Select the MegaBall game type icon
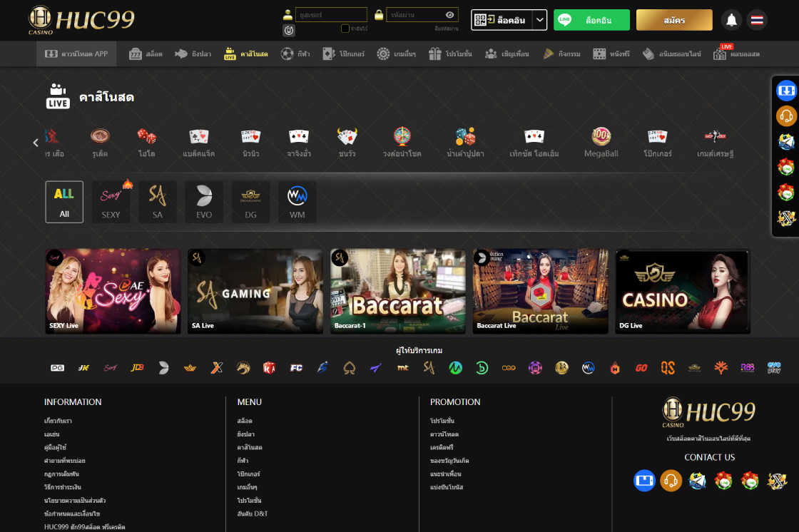This screenshot has width=799, height=532. click(601, 143)
